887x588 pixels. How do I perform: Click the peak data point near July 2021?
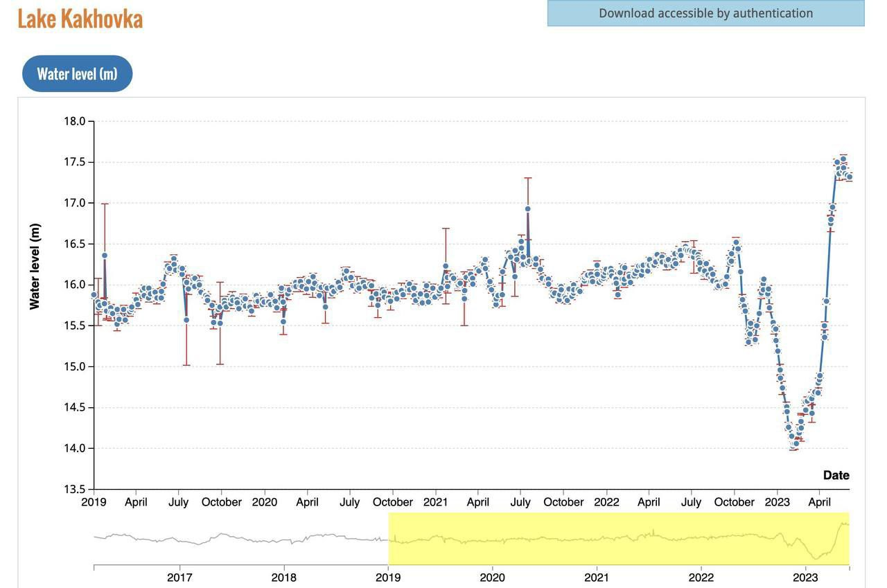point(527,208)
